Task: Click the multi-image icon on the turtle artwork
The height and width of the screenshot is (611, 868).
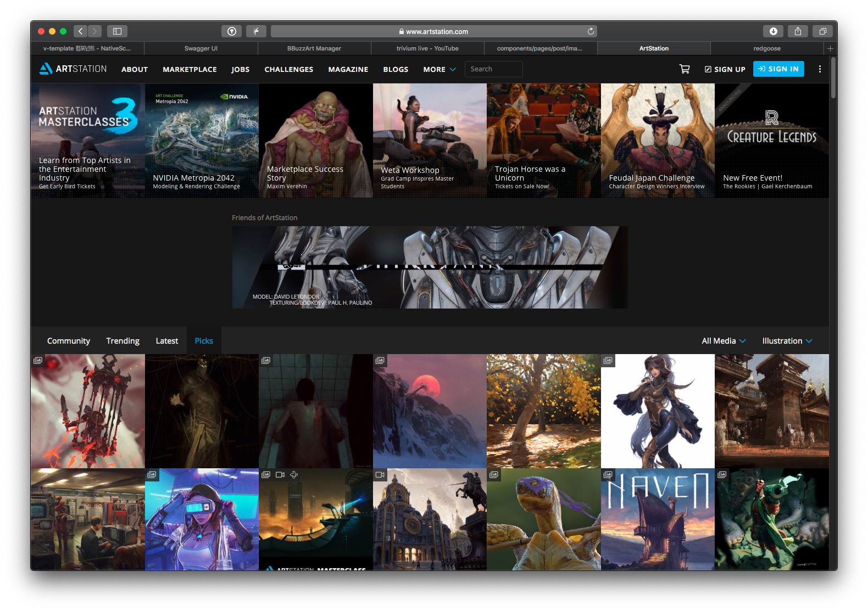Action: pos(494,475)
